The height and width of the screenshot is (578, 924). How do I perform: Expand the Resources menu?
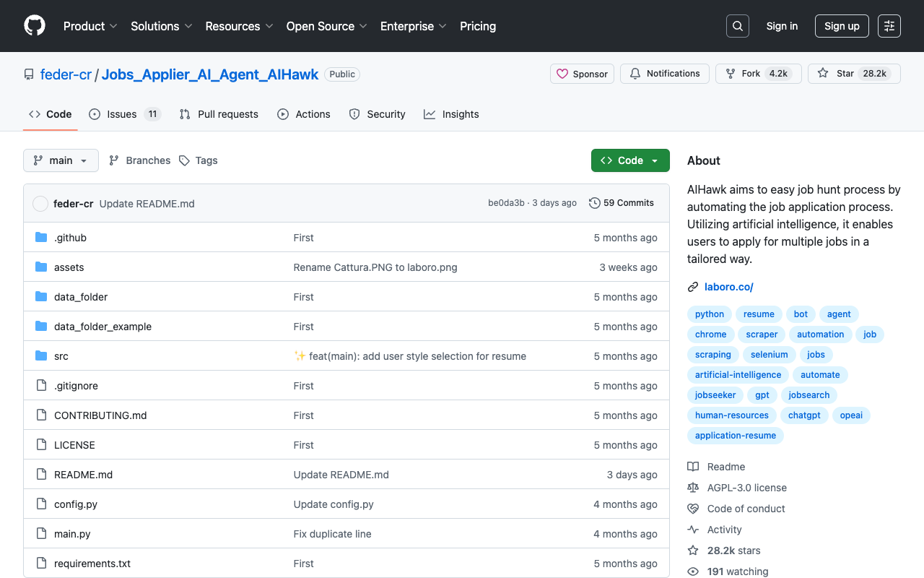(239, 26)
